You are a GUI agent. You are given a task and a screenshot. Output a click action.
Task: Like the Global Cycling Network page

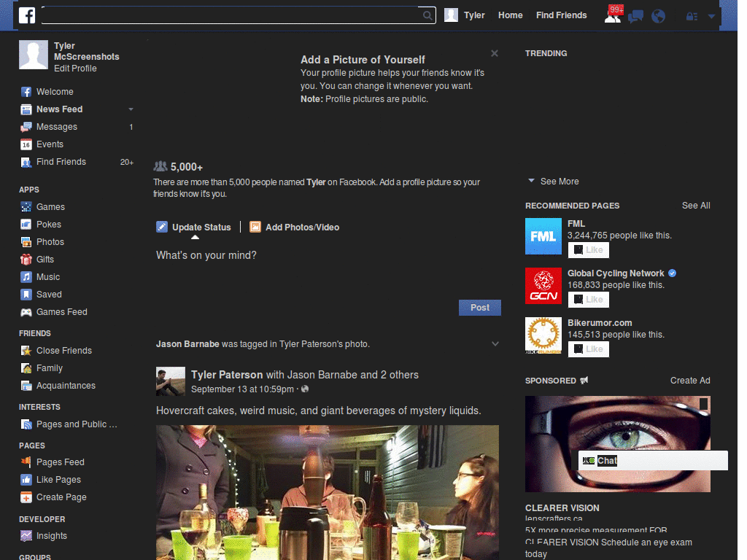pyautogui.click(x=589, y=300)
